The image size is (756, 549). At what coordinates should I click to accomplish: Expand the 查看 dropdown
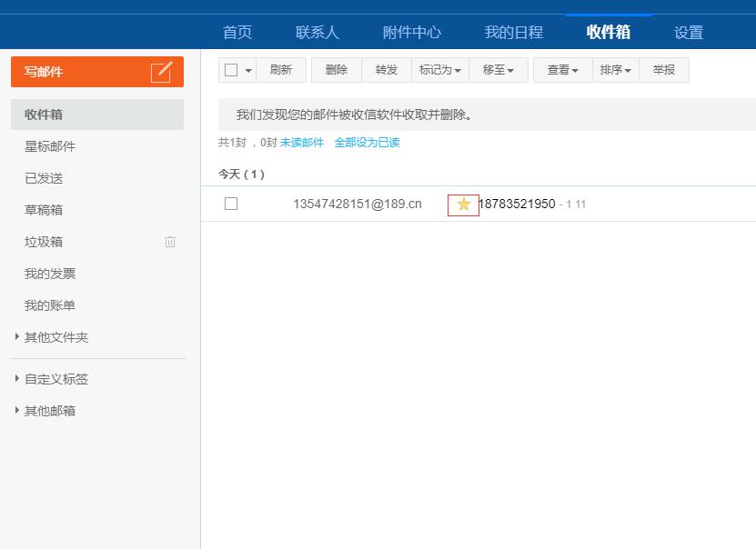pos(563,70)
